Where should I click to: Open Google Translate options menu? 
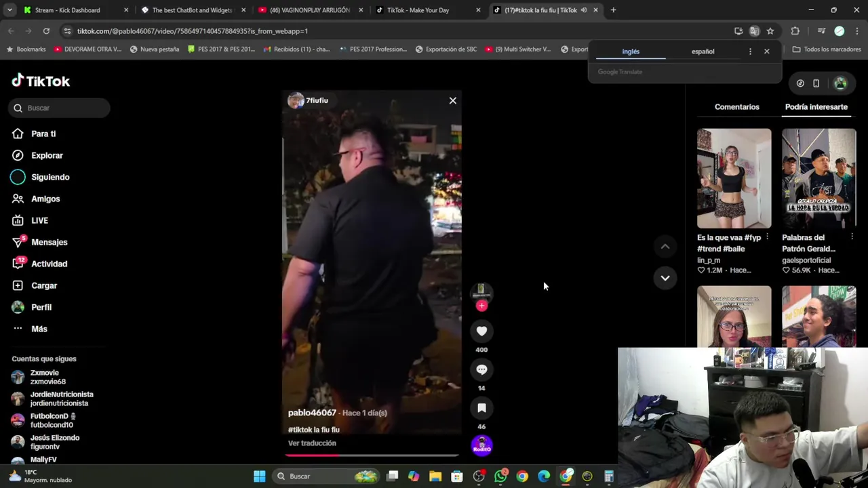[x=750, y=52]
